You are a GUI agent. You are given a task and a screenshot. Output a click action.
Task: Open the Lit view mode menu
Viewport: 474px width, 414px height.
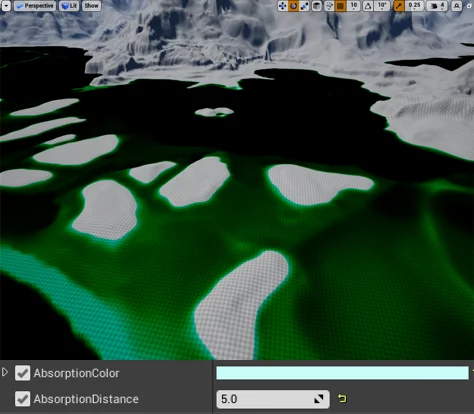point(69,6)
